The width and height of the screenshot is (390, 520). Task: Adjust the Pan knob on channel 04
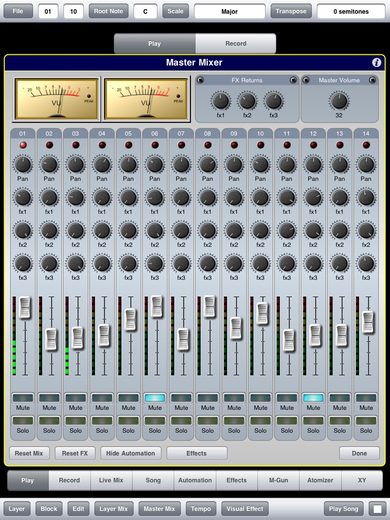pos(102,164)
